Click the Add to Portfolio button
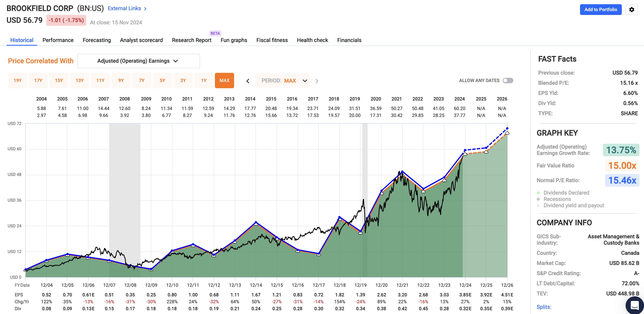This screenshot has width=644, height=314. [601, 10]
